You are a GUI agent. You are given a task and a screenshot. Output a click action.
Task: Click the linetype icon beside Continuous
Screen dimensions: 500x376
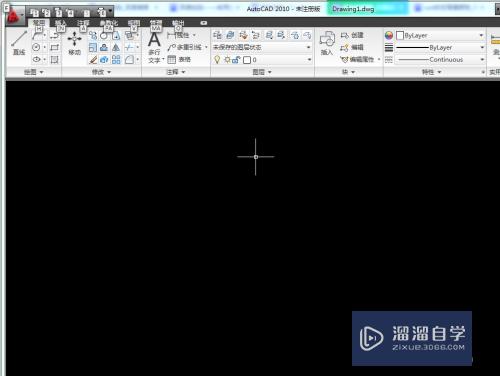(x=389, y=59)
